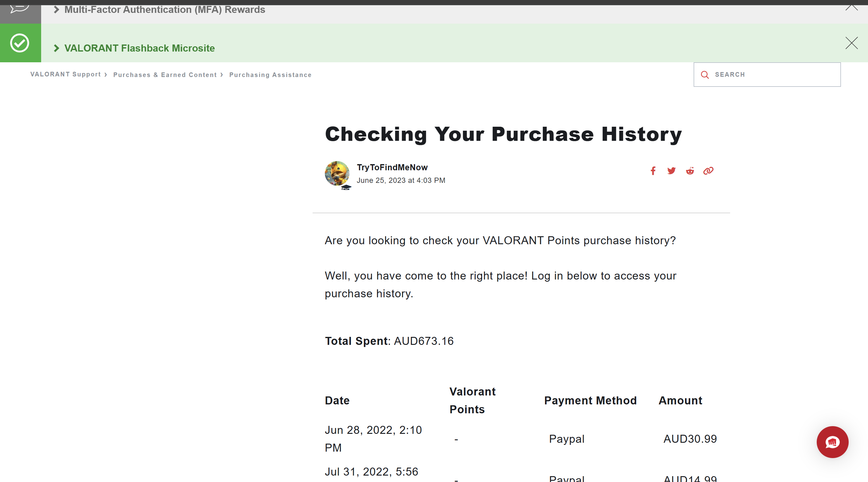Click the June 25, 2023 post date

[401, 180]
